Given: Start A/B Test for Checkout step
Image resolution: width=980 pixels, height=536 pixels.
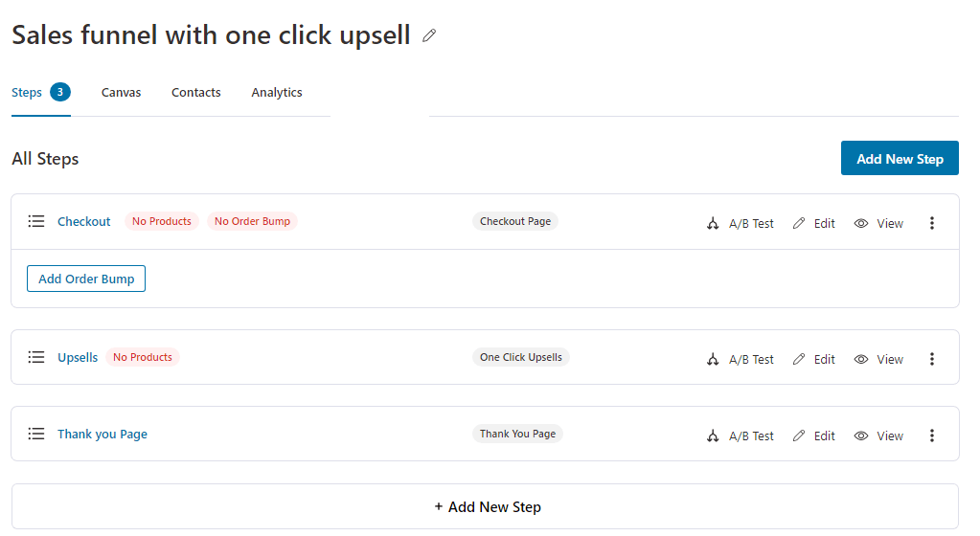Looking at the screenshot, I should pyautogui.click(x=740, y=223).
